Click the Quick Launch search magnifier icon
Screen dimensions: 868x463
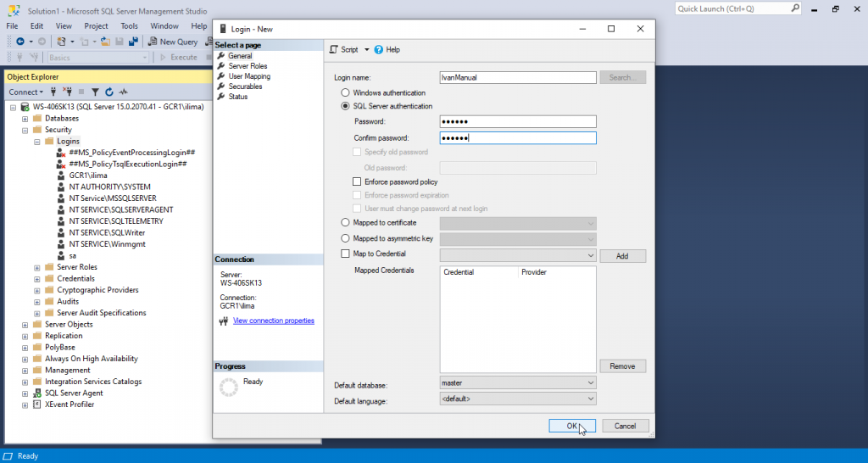[x=795, y=8]
